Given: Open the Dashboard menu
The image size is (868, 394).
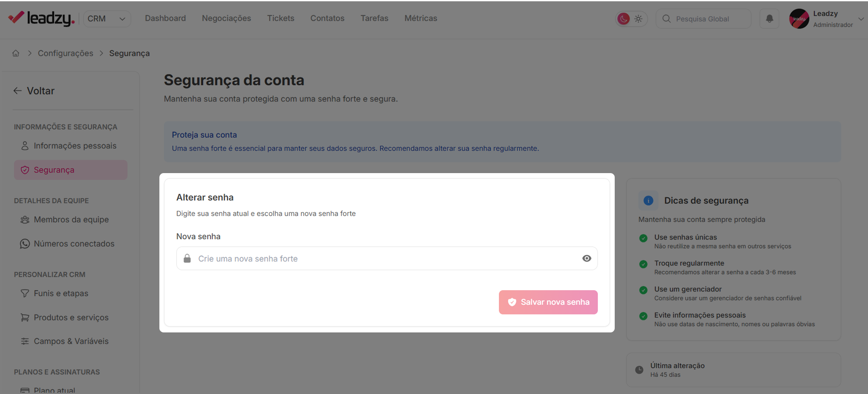Looking at the screenshot, I should pyautogui.click(x=165, y=18).
